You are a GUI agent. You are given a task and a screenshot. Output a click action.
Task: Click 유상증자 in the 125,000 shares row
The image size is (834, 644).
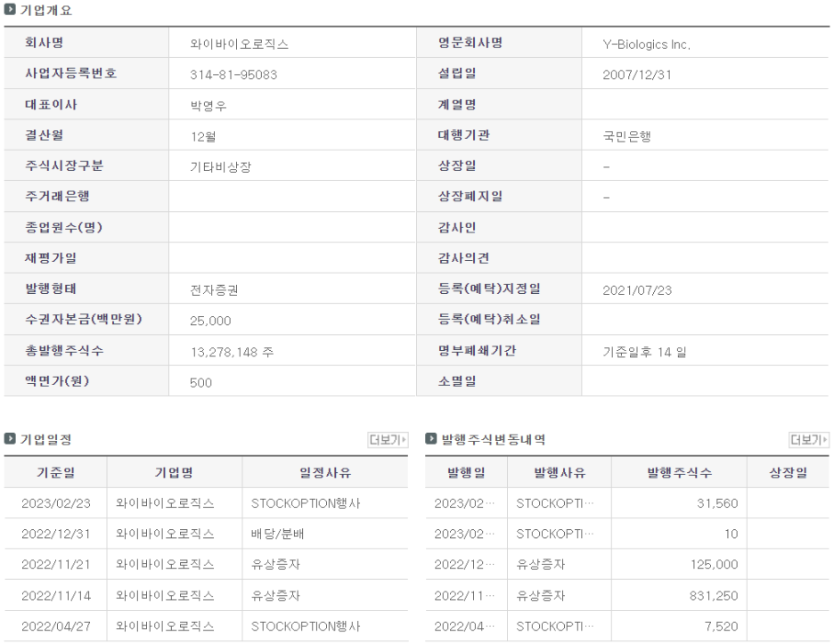(540, 565)
